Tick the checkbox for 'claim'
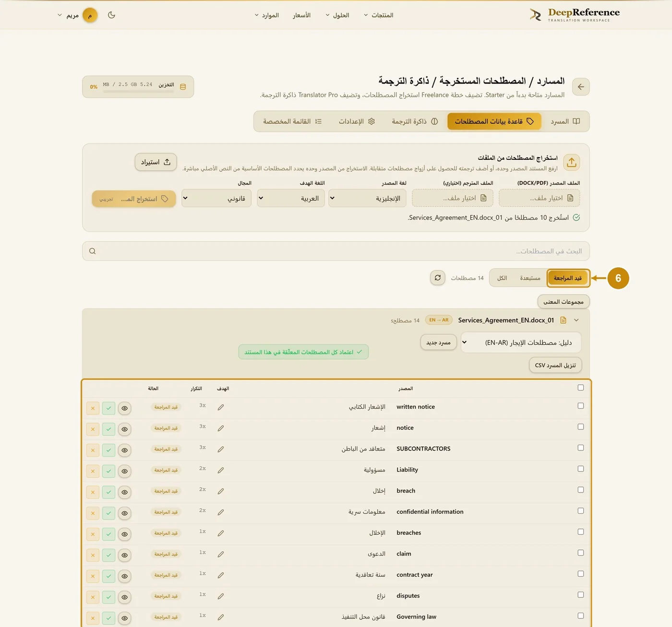 coord(581,553)
